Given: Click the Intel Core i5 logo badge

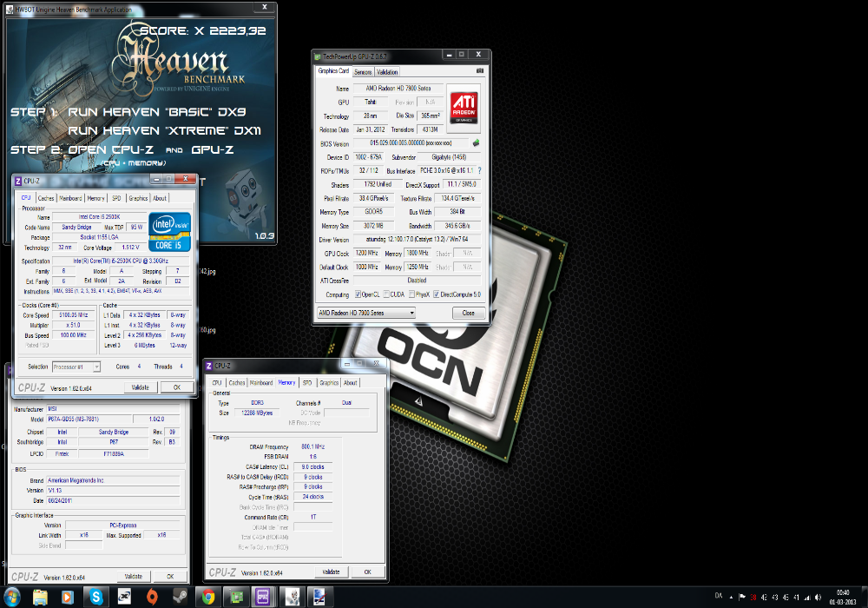Looking at the screenshot, I should [x=170, y=232].
